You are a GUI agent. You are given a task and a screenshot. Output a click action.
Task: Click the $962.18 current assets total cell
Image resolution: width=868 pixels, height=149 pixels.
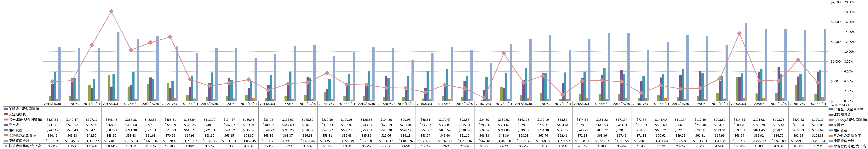(x=484, y=141)
